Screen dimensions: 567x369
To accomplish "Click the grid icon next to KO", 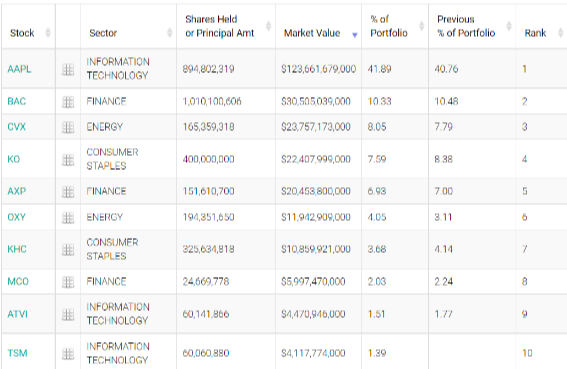I will click(68, 159).
